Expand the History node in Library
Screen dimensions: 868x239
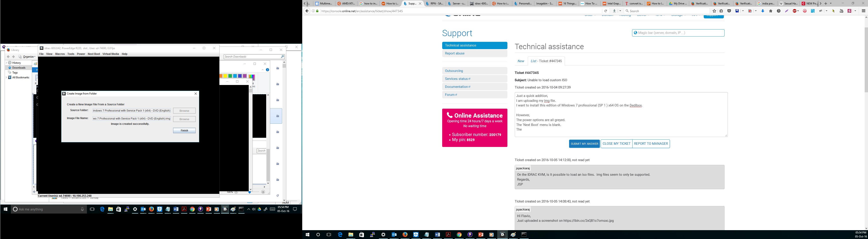click(6, 63)
